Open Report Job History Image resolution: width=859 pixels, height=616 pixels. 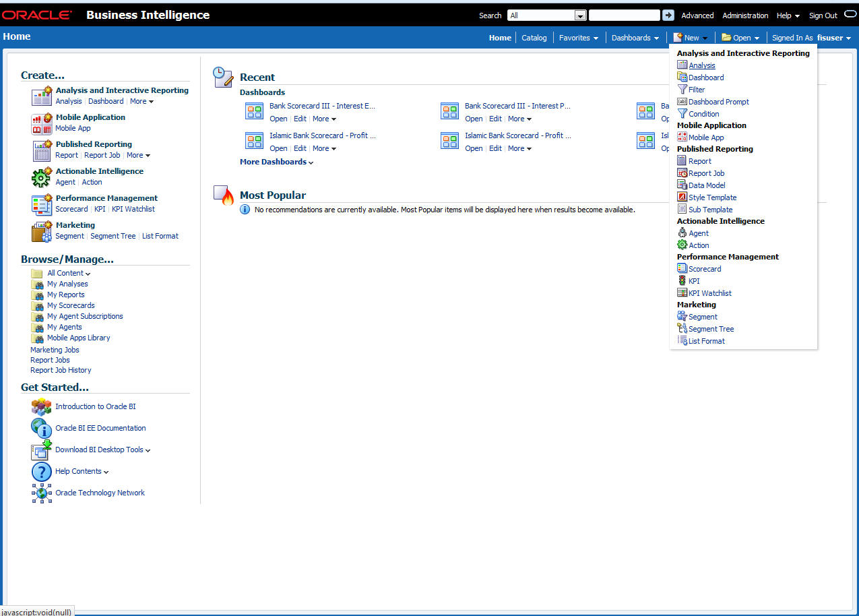[61, 370]
